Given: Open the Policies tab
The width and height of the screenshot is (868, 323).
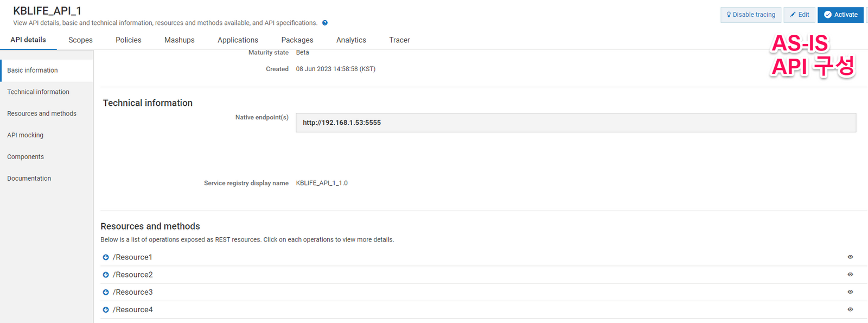Looking at the screenshot, I should coord(129,40).
